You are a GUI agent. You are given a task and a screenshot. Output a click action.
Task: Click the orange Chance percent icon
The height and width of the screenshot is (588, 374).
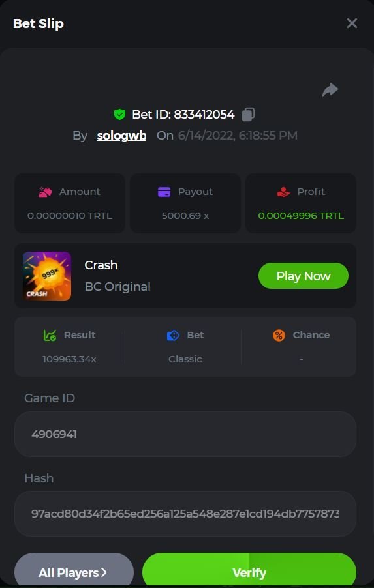[279, 335]
